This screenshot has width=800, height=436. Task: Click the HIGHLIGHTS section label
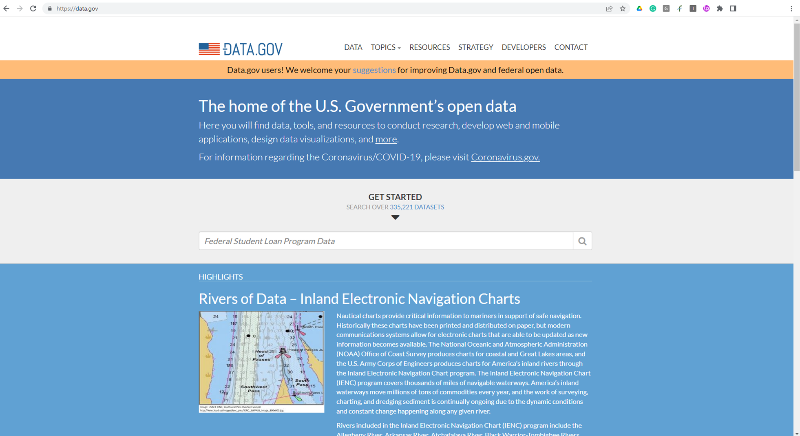click(x=220, y=277)
